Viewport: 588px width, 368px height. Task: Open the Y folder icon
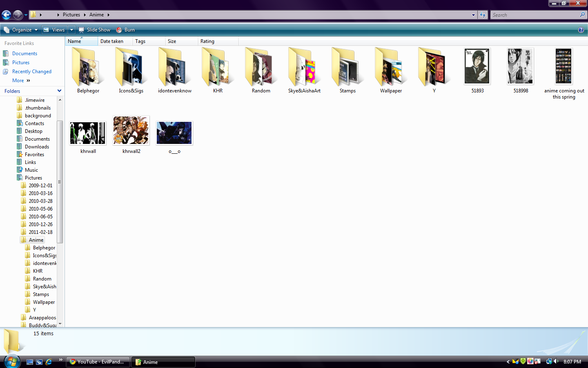434,66
